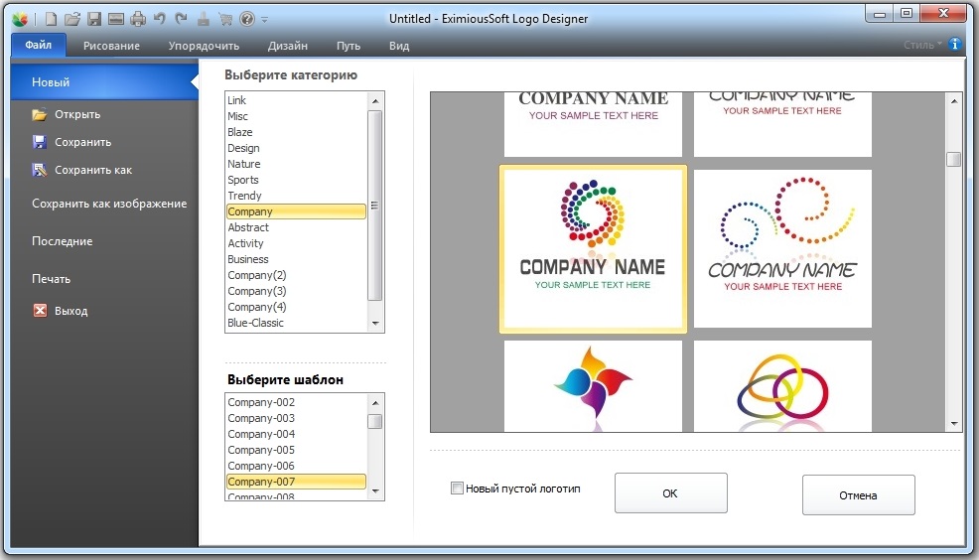Viewport: 979px width, 560px height.
Task: Select the double swirl dotted logo thumbnail
Action: pos(783,248)
